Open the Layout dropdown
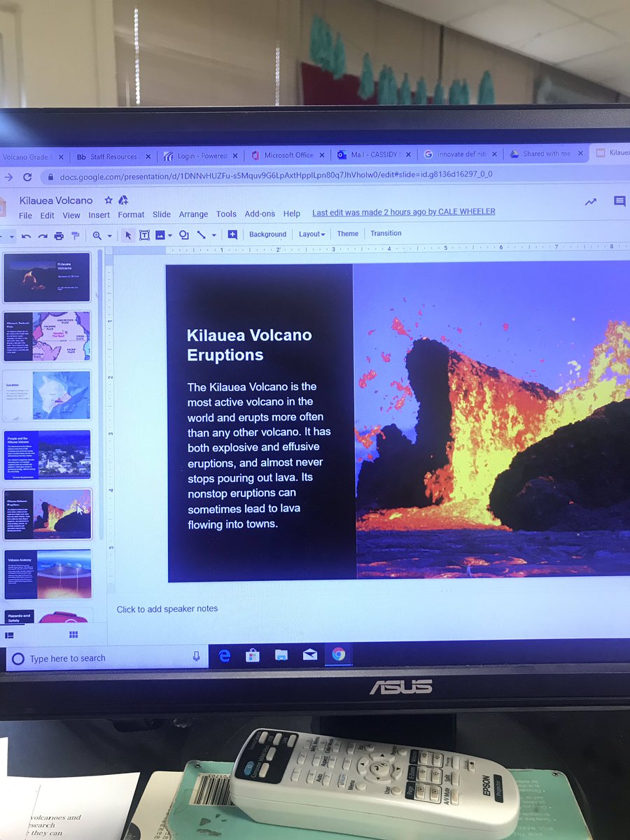 click(312, 234)
